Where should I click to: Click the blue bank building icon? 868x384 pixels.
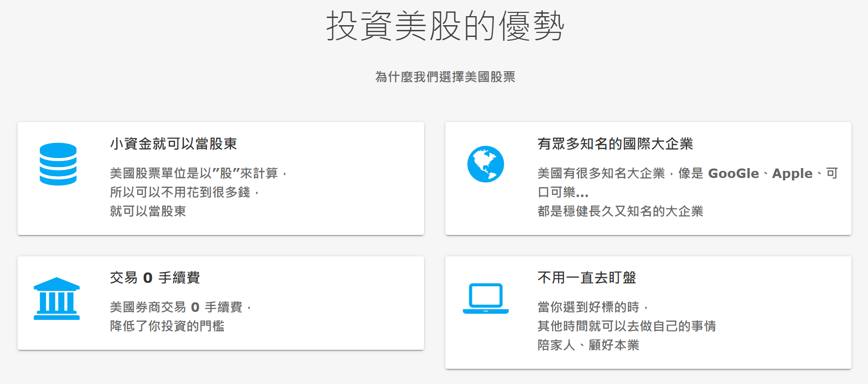pyautogui.click(x=57, y=299)
